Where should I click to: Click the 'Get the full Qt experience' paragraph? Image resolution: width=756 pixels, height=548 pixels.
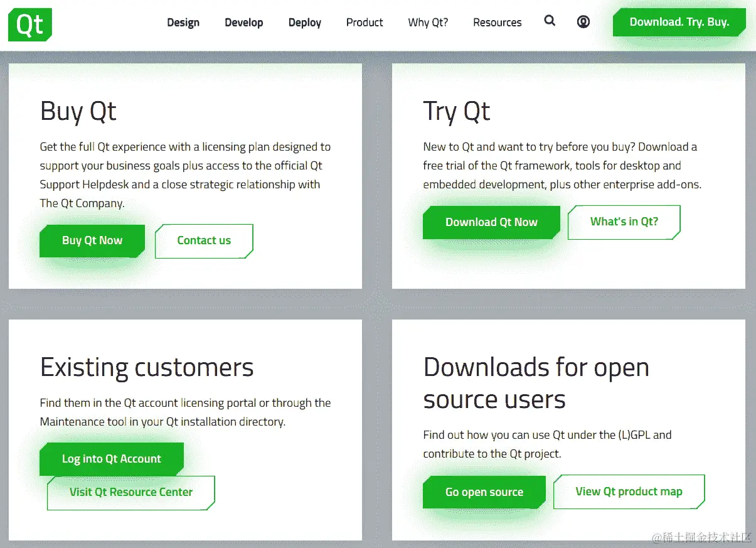coord(185,175)
